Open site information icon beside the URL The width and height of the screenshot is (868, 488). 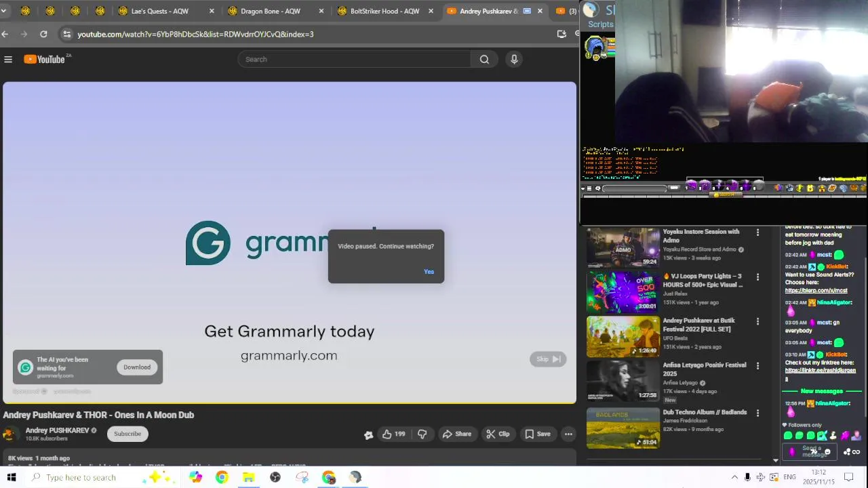66,34
